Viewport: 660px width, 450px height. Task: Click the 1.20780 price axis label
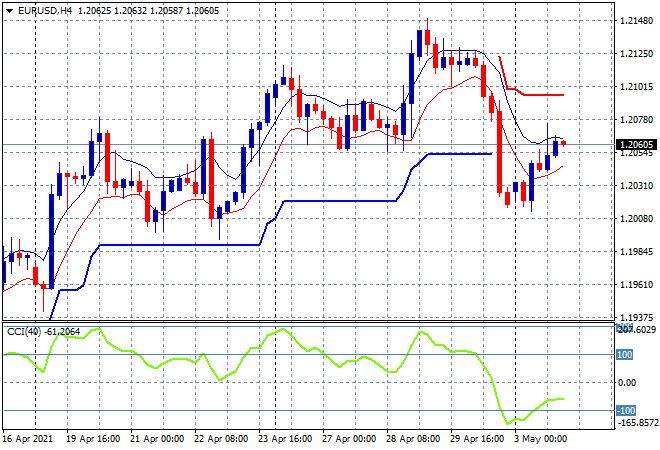[x=636, y=120]
